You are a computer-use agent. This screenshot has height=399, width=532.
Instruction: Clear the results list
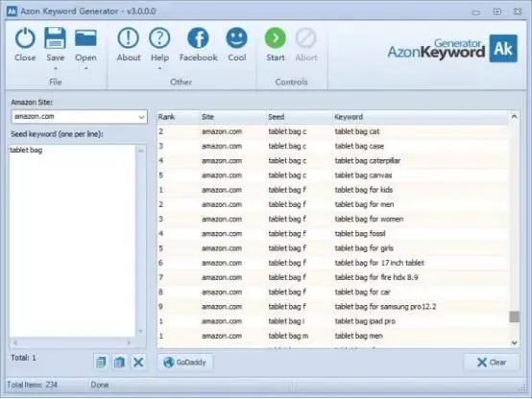click(x=492, y=363)
